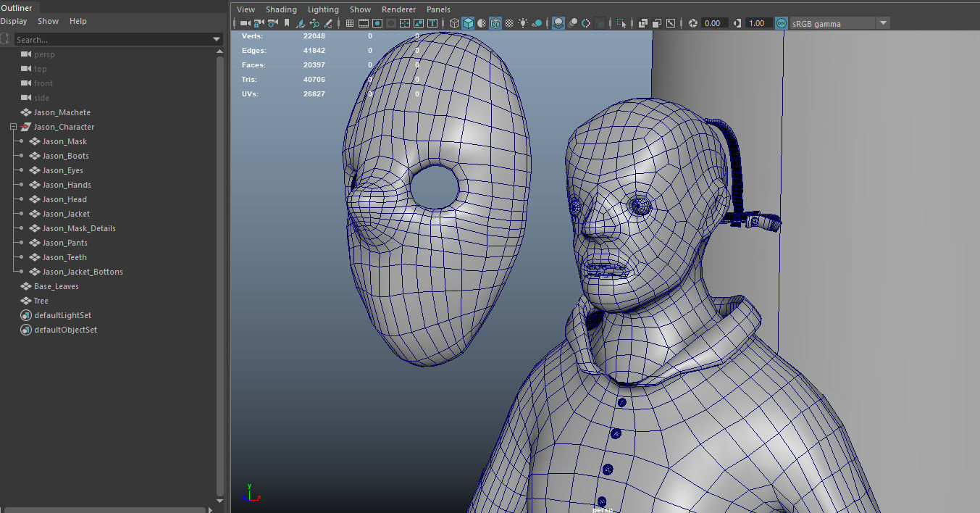Click the 2D Pan/Zoom icon

[315, 23]
